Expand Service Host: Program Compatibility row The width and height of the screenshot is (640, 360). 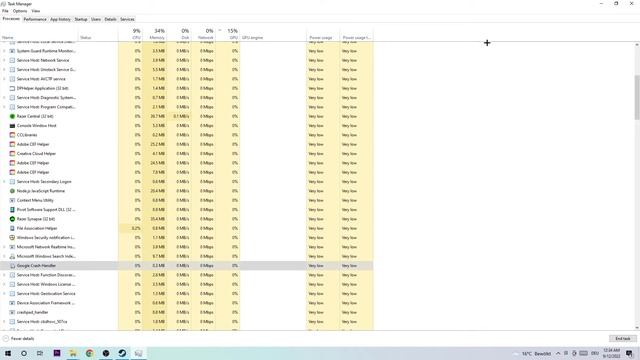click(x=4, y=107)
